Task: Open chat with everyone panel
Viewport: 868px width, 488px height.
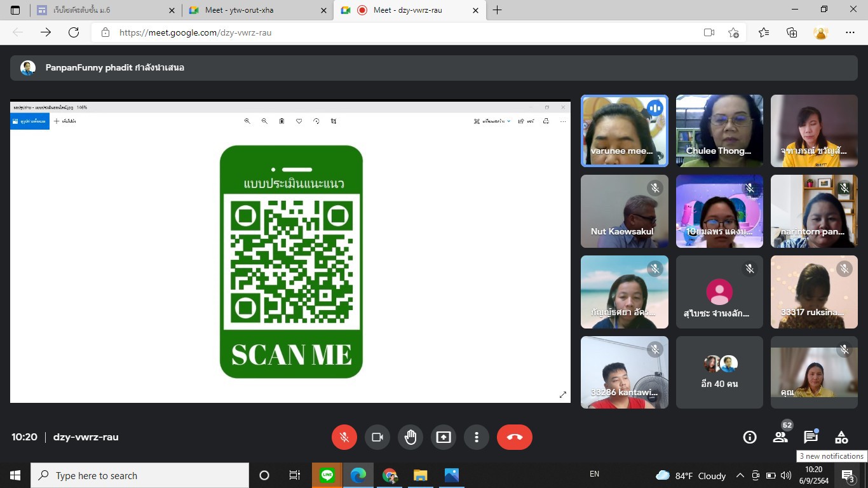Action: (x=811, y=437)
